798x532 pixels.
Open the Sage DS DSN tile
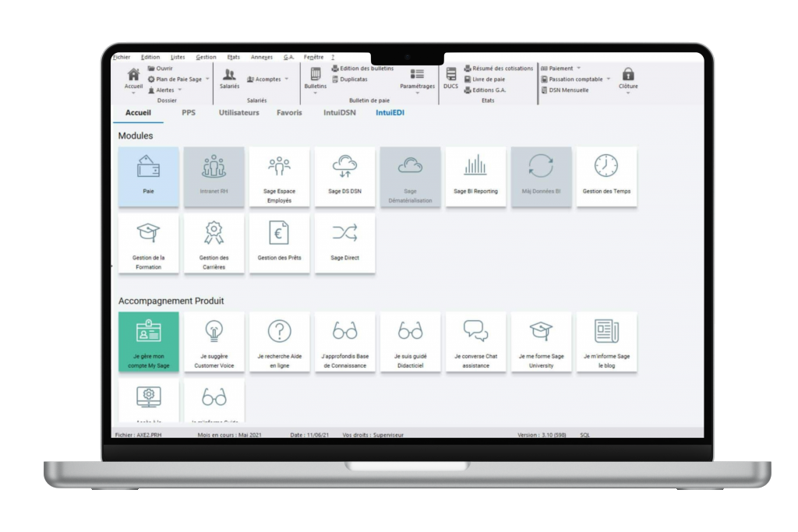point(344,177)
